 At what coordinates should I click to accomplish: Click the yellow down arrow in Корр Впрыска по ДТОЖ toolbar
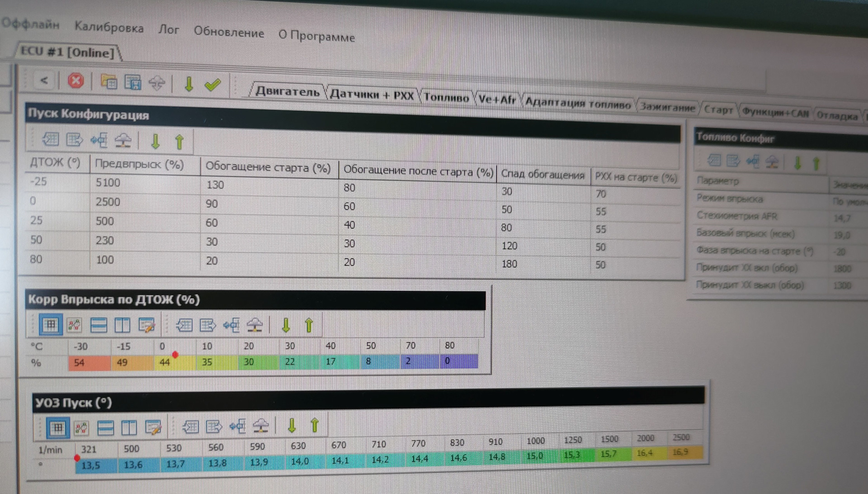286,325
